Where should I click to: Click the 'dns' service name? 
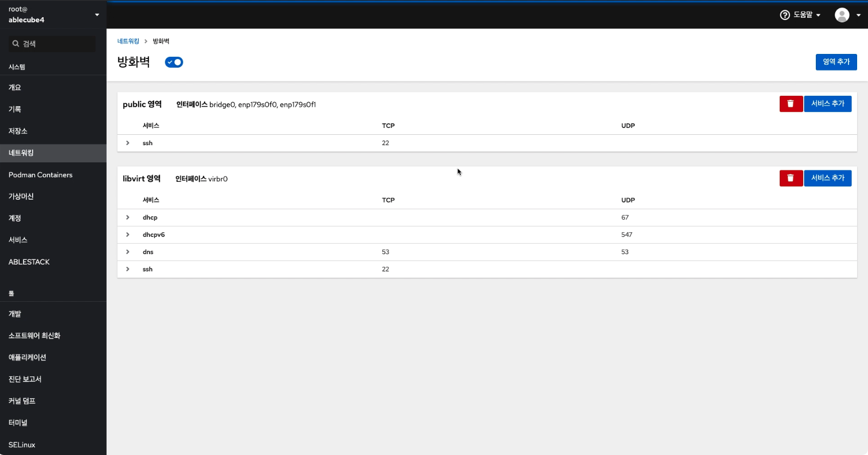click(148, 252)
